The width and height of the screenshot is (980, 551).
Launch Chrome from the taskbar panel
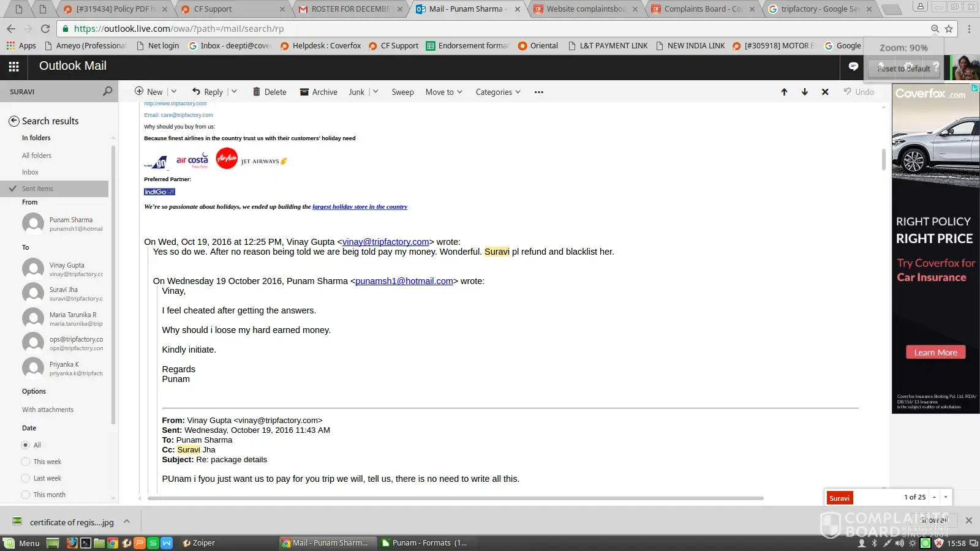(113, 543)
